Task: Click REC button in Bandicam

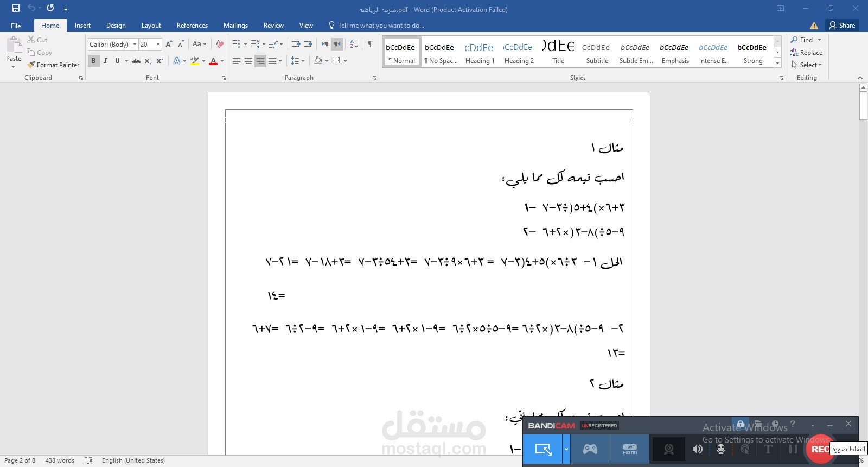Action: click(x=820, y=449)
